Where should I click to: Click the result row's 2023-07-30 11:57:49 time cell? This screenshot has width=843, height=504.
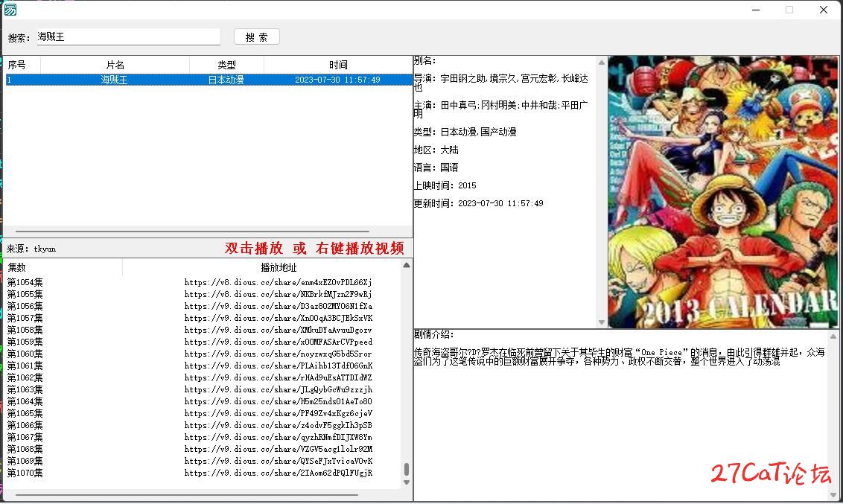point(337,80)
